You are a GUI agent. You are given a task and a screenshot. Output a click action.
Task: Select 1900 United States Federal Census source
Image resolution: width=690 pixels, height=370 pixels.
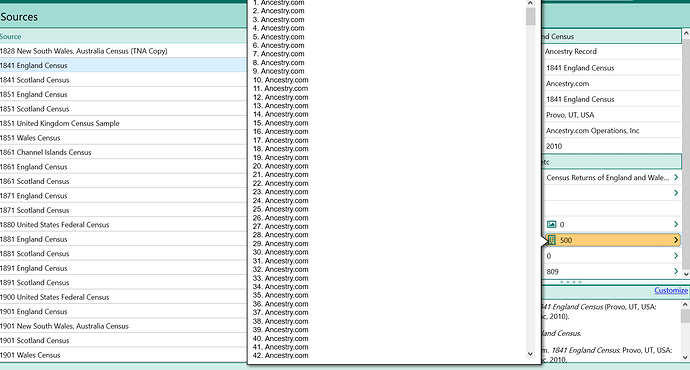123,297
